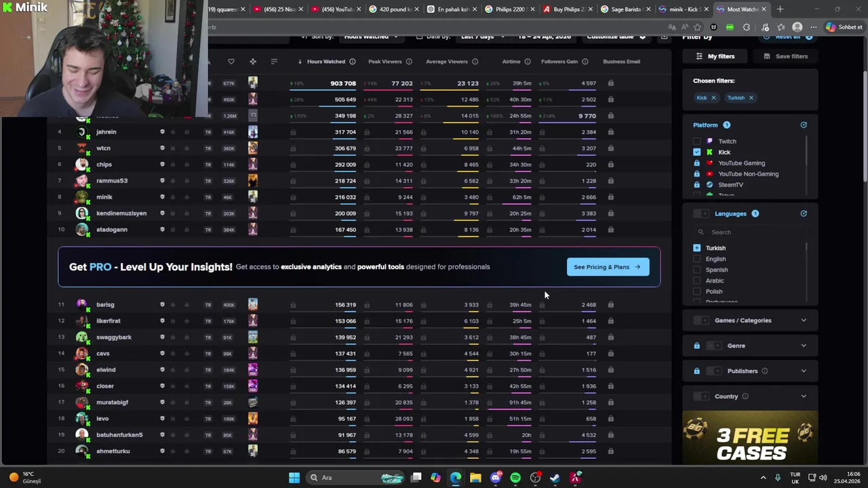868x488 pixels.
Task: Reset the Languages filter with its refresh icon
Action: pyautogui.click(x=804, y=213)
